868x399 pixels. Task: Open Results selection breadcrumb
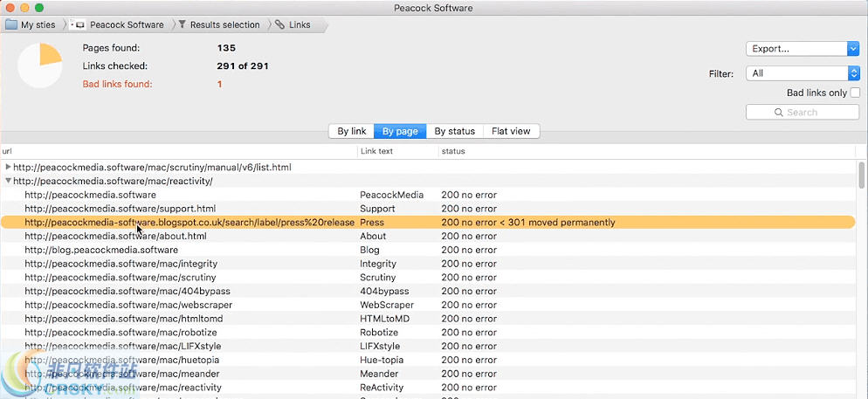tap(218, 25)
